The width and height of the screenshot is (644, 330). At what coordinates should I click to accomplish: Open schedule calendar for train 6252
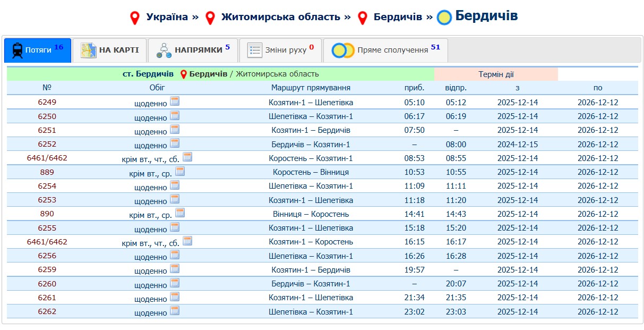175,143
